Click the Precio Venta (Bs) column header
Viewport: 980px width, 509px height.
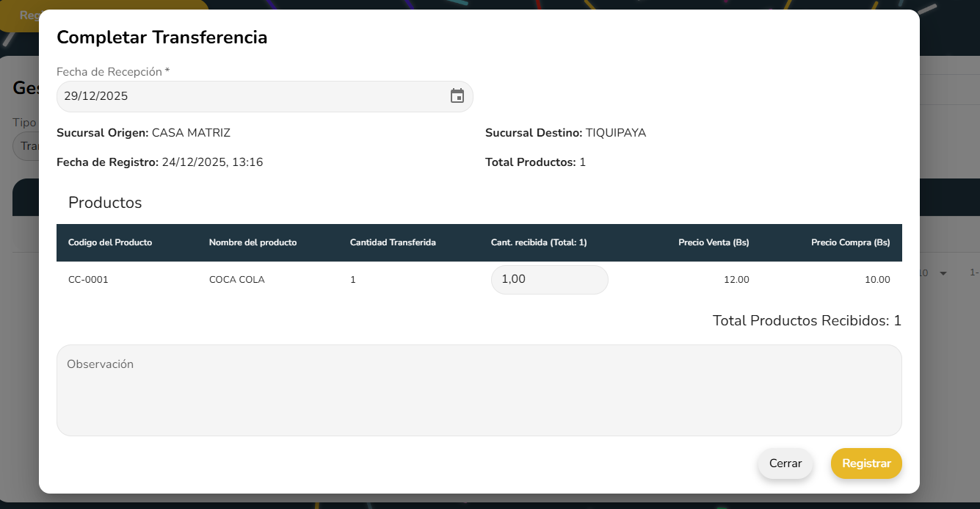pos(714,242)
